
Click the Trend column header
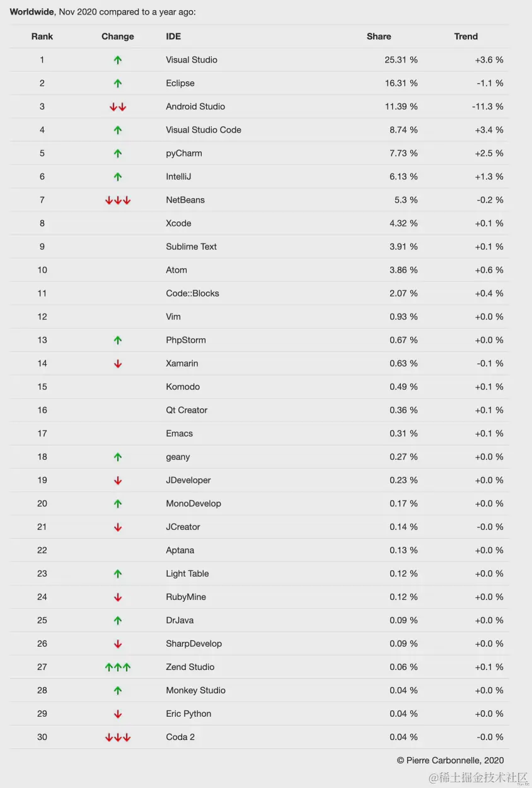[x=466, y=37]
